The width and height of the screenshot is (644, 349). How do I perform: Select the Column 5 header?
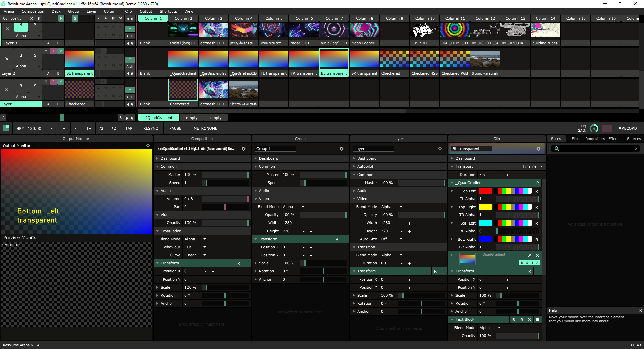pyautogui.click(x=274, y=19)
